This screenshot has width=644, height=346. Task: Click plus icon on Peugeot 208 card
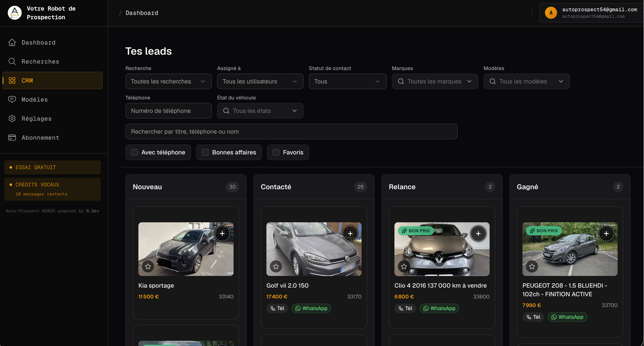coord(606,234)
